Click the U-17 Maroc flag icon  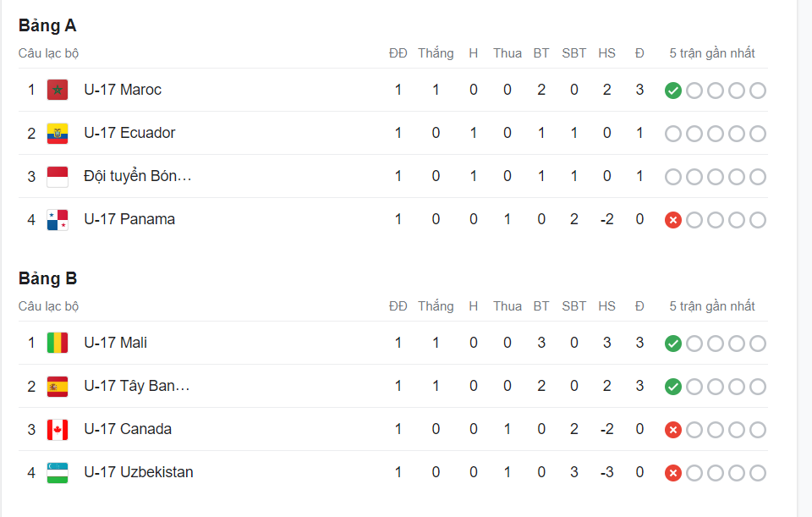tap(58, 90)
